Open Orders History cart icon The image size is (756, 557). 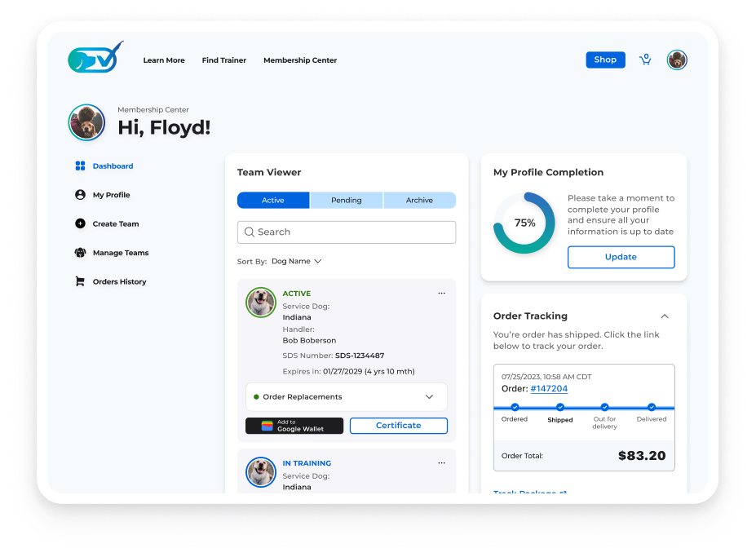point(80,281)
